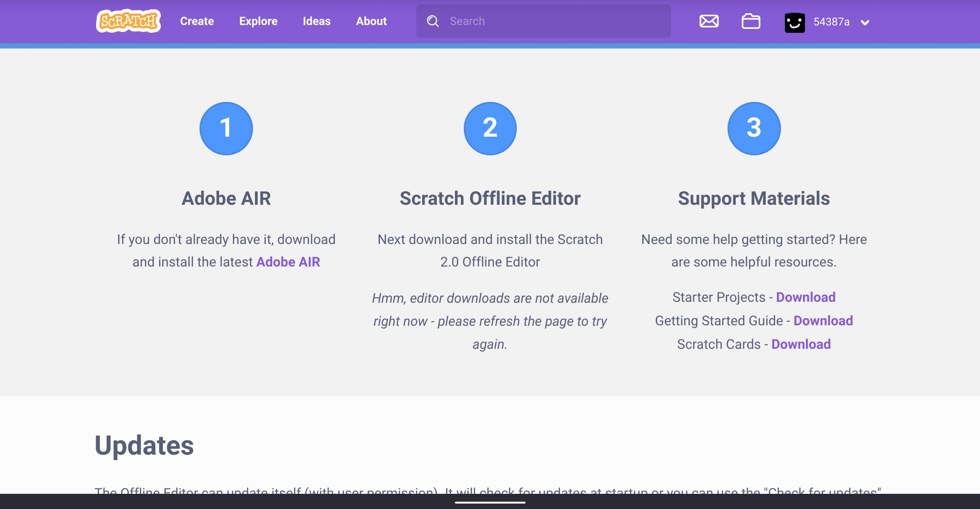Viewport: 980px width, 509px height.
Task: Click the Scratch logo
Action: click(128, 21)
